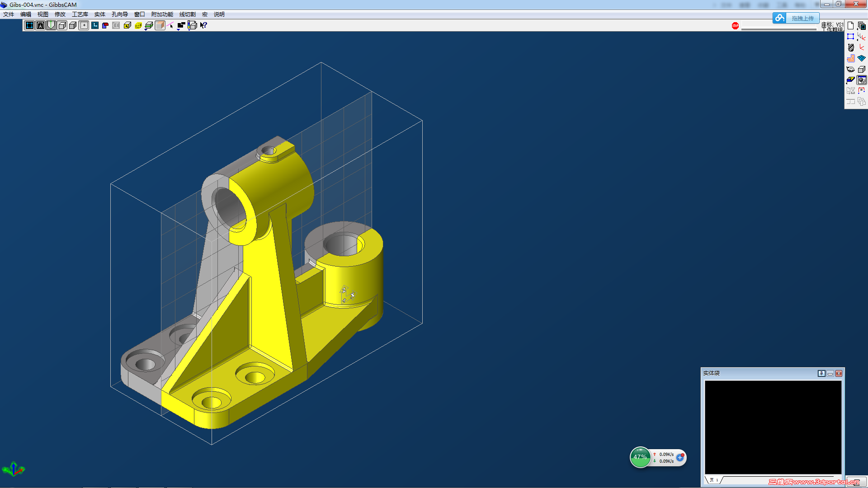Toggle text label display with A icon

40,25
